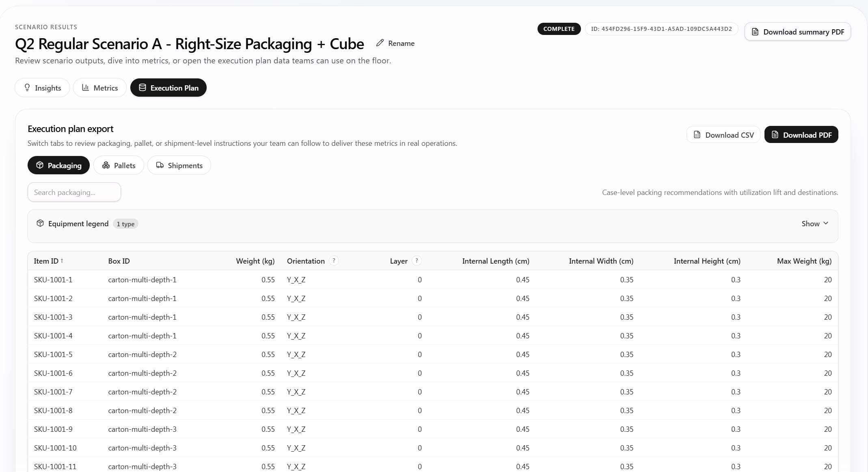868x472 pixels.
Task: Switch to the Pallets tab
Action: [x=119, y=165]
